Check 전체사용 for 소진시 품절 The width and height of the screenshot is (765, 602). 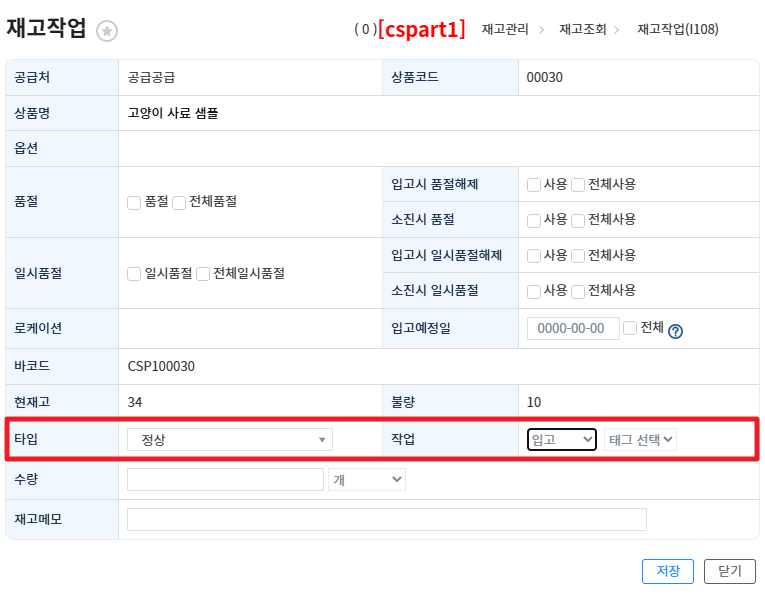pyautogui.click(x=578, y=220)
